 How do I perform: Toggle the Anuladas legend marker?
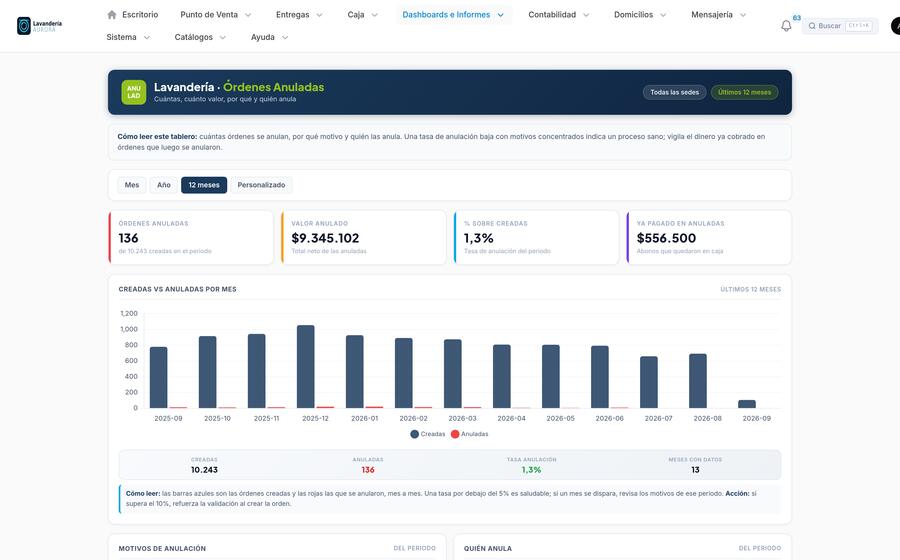tap(455, 434)
